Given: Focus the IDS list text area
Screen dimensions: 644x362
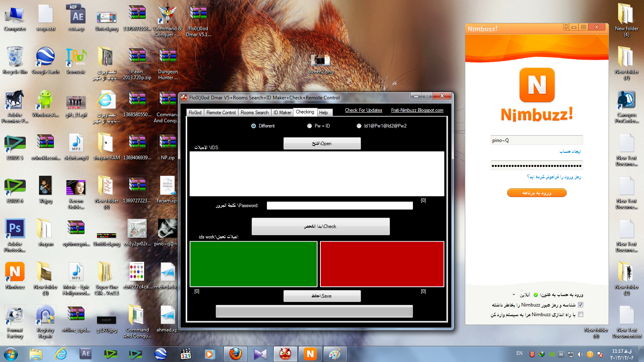Looking at the screenshot, I should 317,174.
